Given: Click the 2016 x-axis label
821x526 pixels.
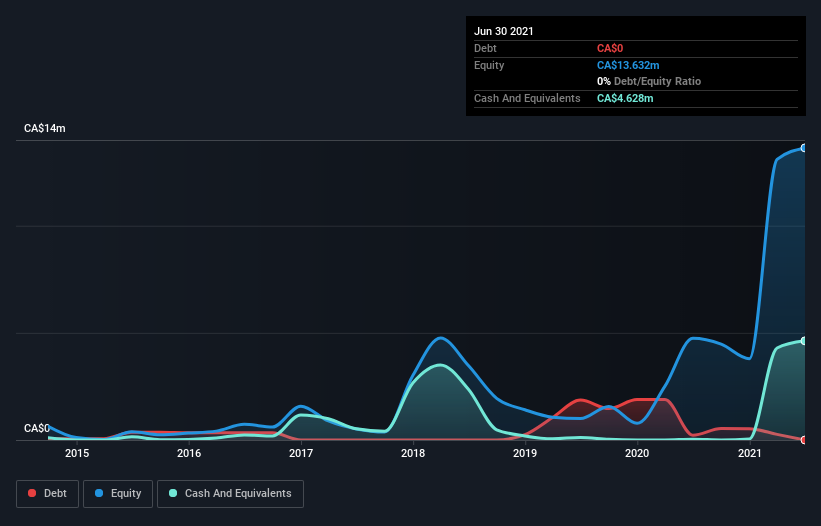Looking at the screenshot, I should 189,453.
